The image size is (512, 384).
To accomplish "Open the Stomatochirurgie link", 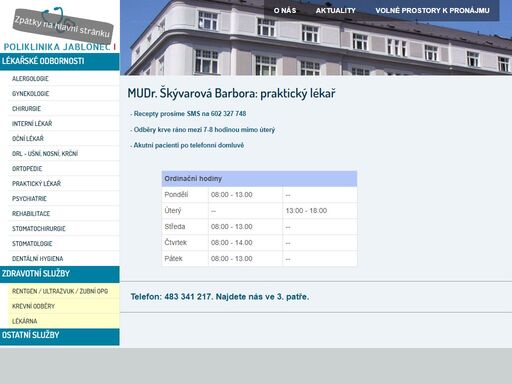I will coord(39,229).
